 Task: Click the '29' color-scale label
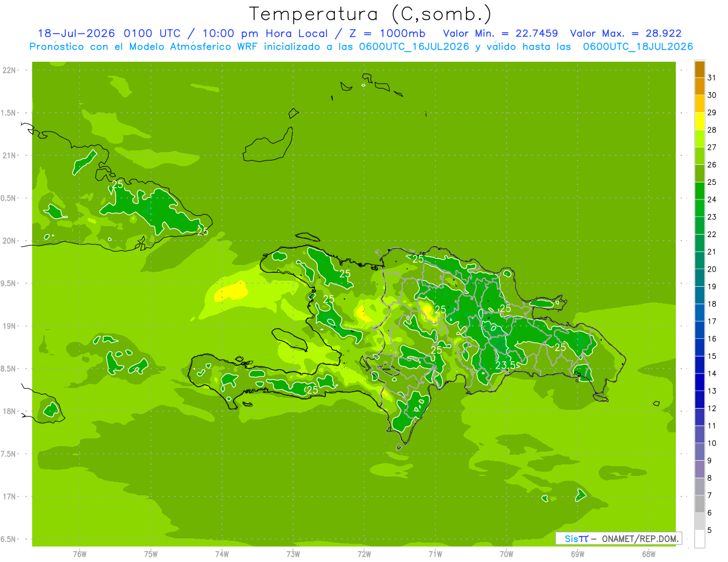coord(712,112)
